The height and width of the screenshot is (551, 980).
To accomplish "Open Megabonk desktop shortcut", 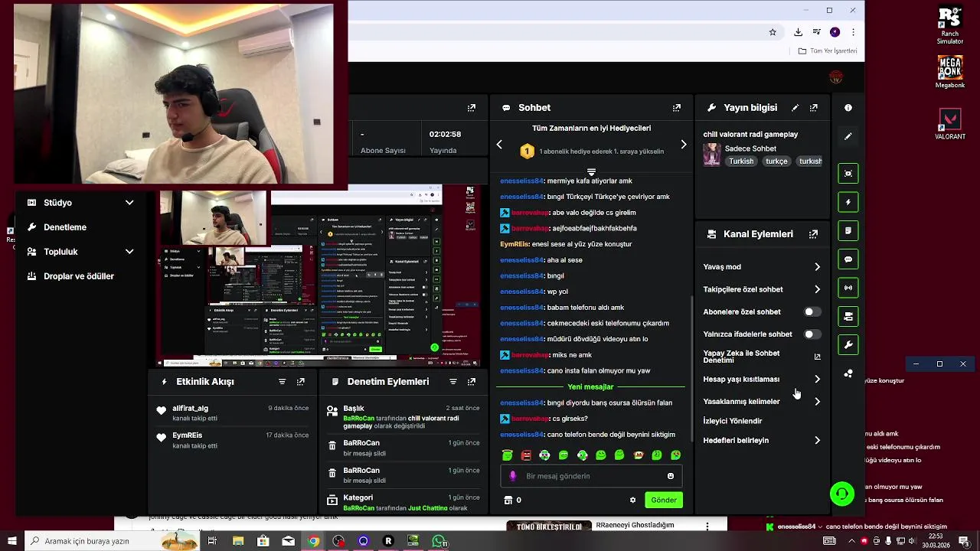I will 950,72.
